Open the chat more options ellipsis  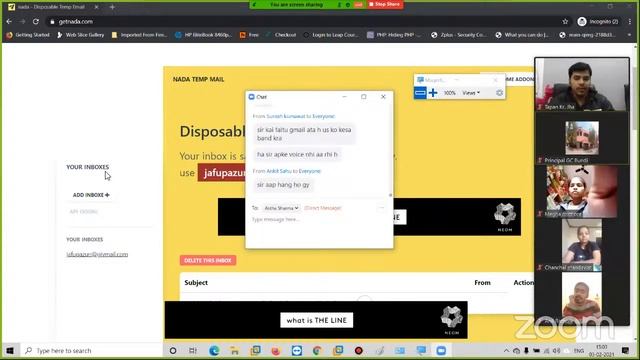click(x=381, y=208)
